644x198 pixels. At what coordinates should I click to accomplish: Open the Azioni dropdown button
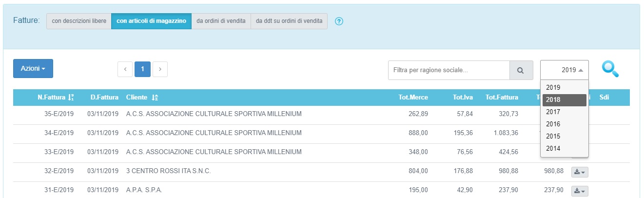(33, 69)
